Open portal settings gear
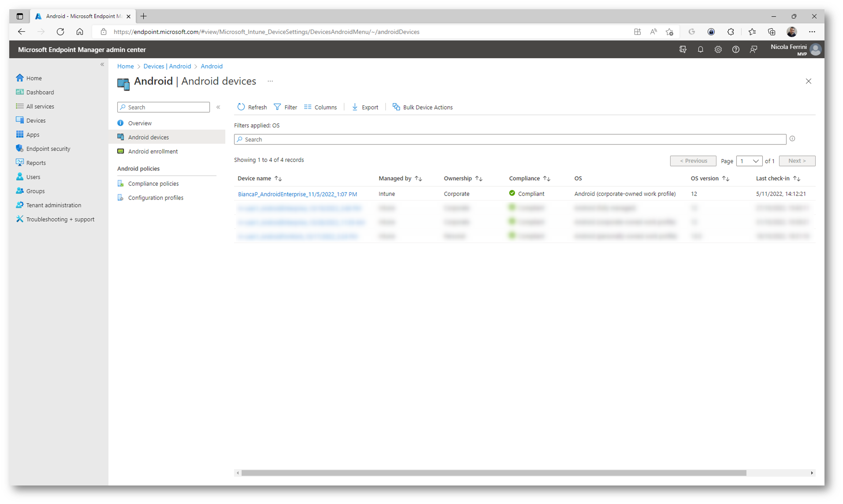This screenshot has height=504, width=843. 718,49
